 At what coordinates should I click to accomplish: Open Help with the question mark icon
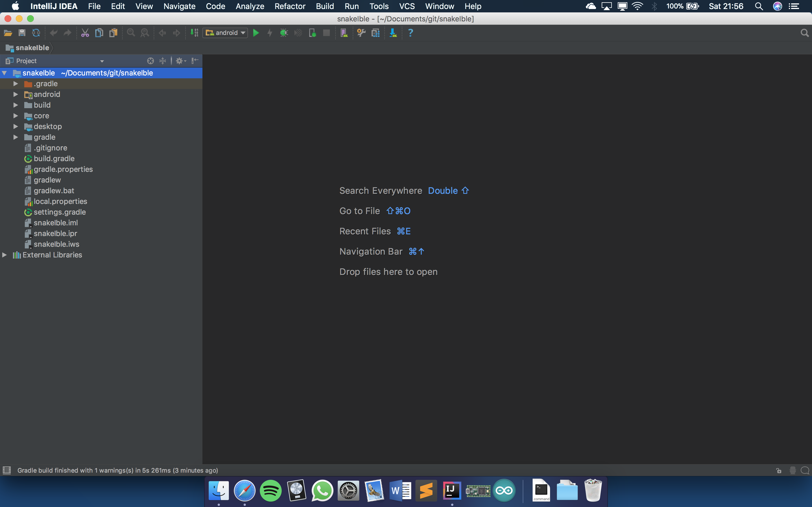click(x=410, y=32)
